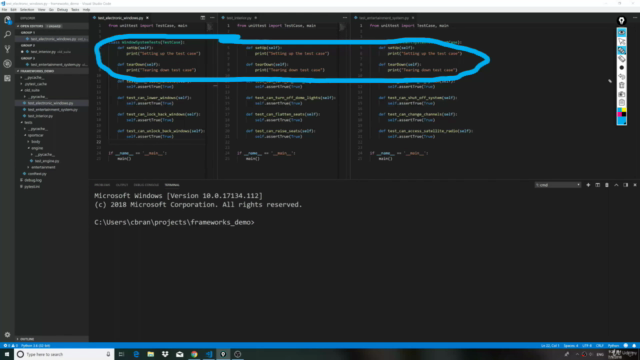This screenshot has width=640, height=360.
Task: Open the Debug view in activity bar
Action: 7,64
